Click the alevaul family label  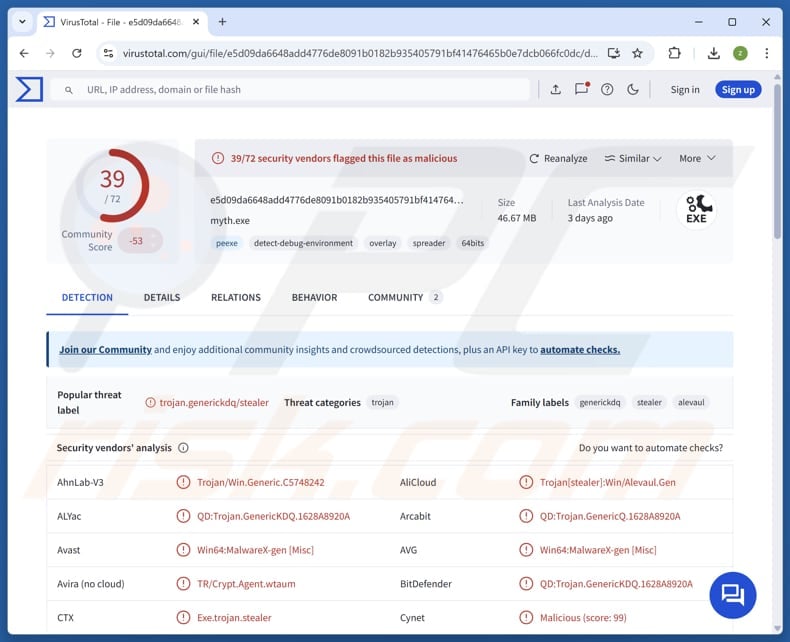click(x=691, y=403)
